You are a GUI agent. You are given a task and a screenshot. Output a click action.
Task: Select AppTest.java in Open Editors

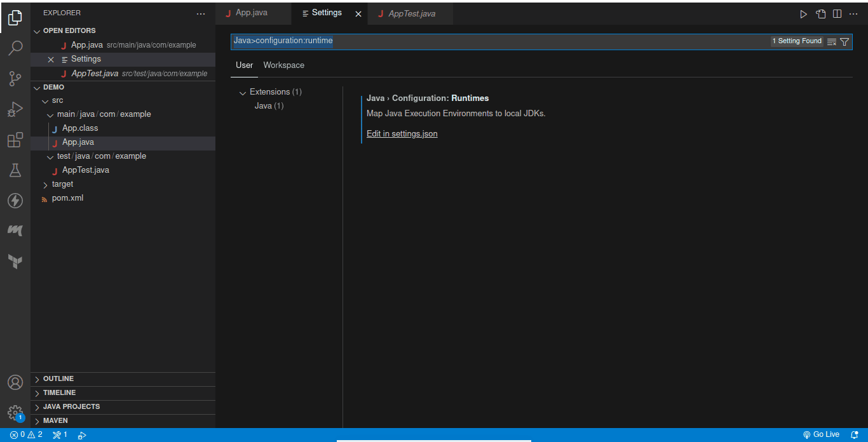point(123,74)
